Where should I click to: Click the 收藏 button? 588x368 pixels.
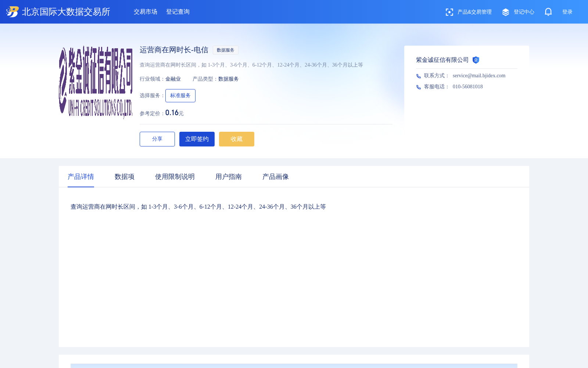coord(237,139)
